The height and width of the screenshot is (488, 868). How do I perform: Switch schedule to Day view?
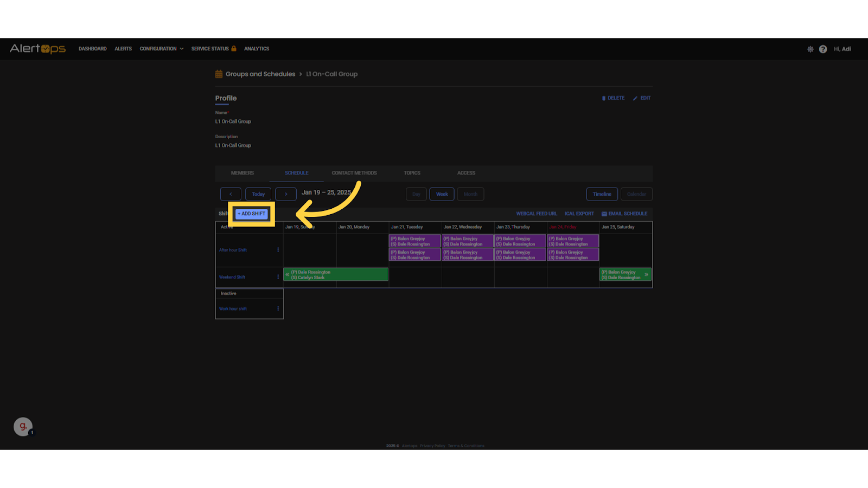416,194
